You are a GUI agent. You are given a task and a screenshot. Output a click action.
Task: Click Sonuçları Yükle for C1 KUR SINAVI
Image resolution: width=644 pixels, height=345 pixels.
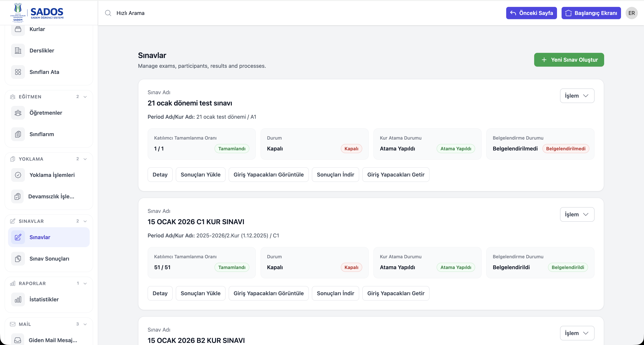click(200, 293)
